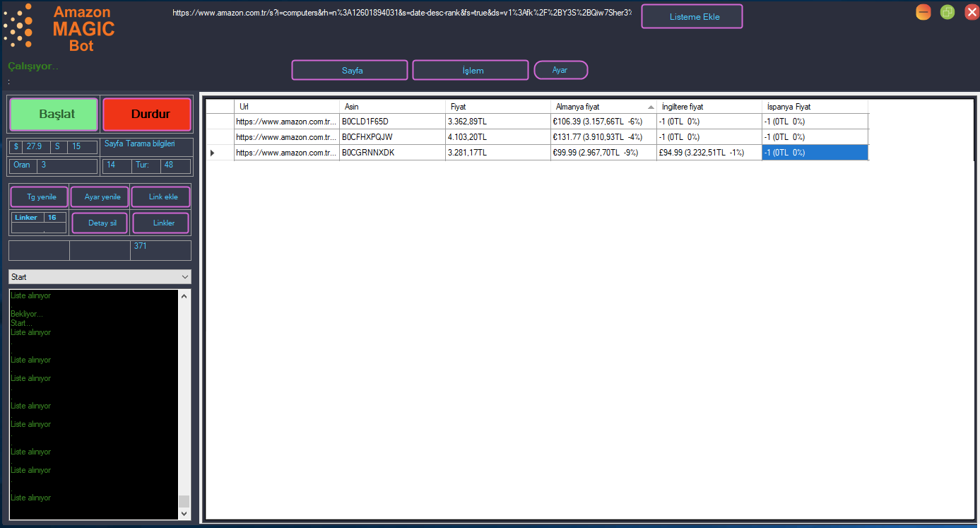The image size is (980, 528).
Task: Click the page field showing 14
Action: click(x=117, y=166)
